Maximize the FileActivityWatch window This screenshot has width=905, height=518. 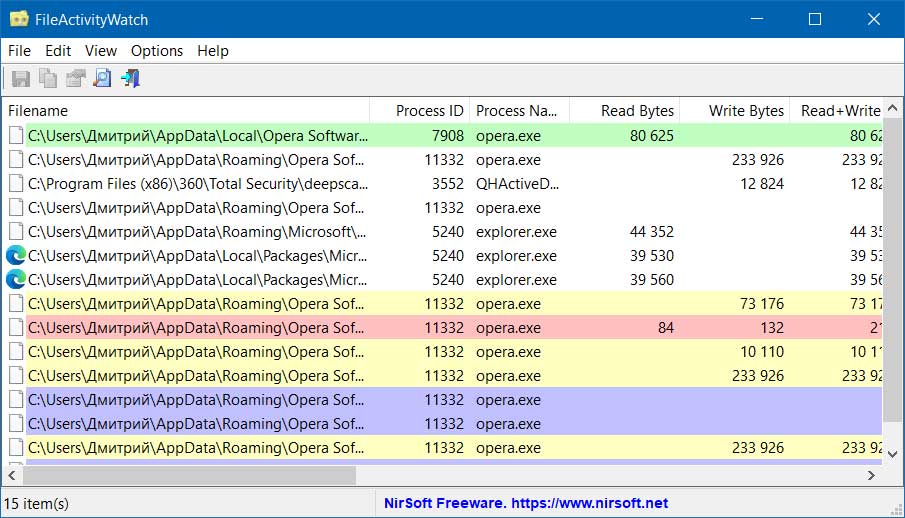pos(815,19)
